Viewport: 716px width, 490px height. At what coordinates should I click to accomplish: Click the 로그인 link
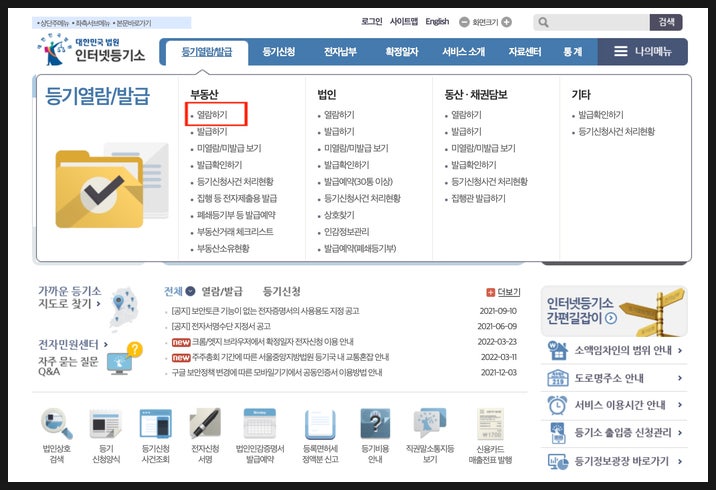pos(371,21)
